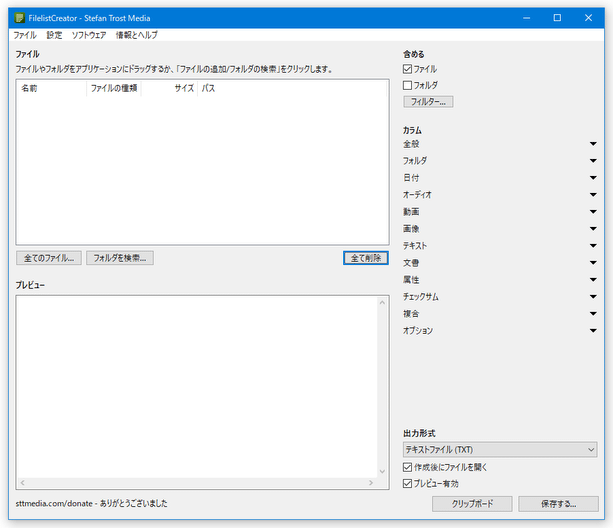The image size is (613, 528).
Task: Maximize the FilelistCreator window
Action: pos(557,18)
